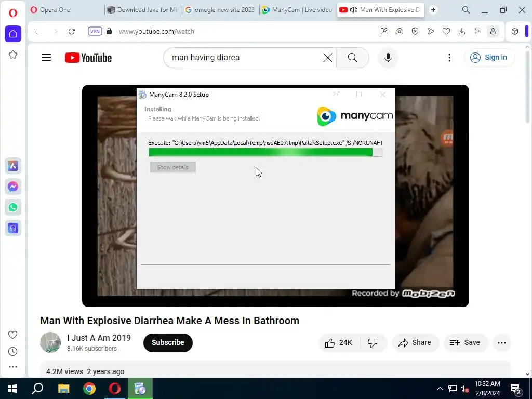Screen dimensions: 532x399
Task: Select ManyCam installer in the taskbar
Action: tap(140, 389)
